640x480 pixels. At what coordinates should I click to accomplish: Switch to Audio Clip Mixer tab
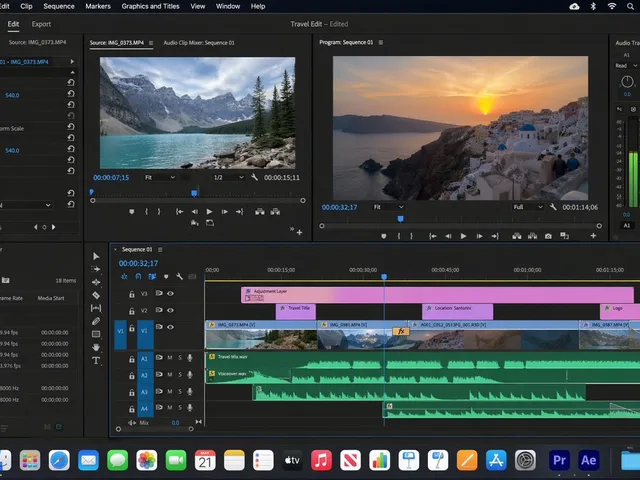(x=199, y=42)
